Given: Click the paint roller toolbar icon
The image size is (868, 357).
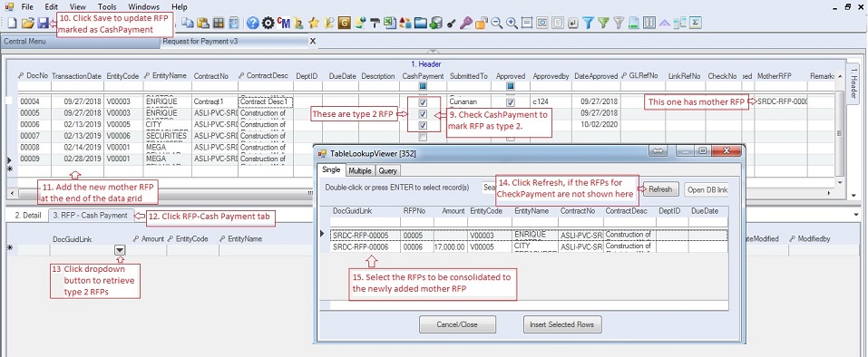Looking at the screenshot, I should click(x=375, y=23).
